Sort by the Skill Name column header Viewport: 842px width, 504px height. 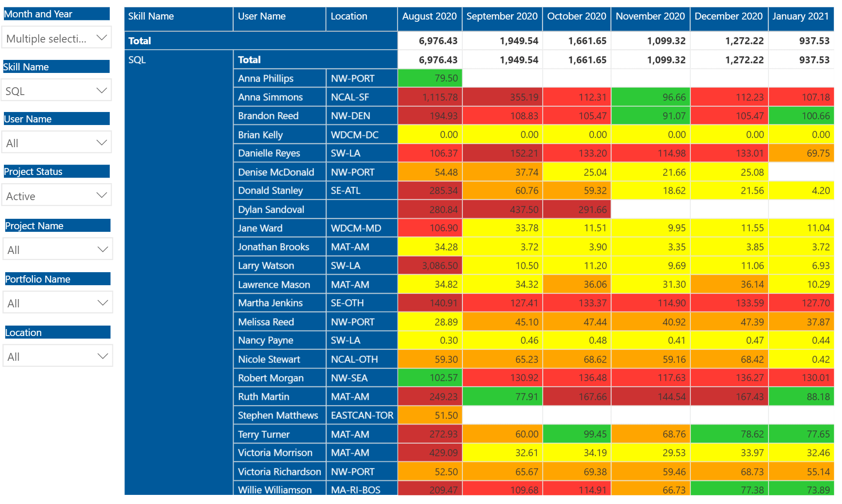pyautogui.click(x=151, y=16)
